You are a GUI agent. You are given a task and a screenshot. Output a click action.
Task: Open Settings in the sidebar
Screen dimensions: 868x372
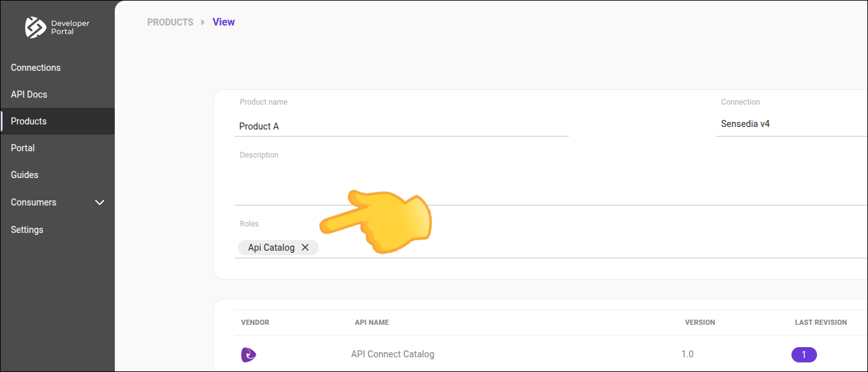27,229
